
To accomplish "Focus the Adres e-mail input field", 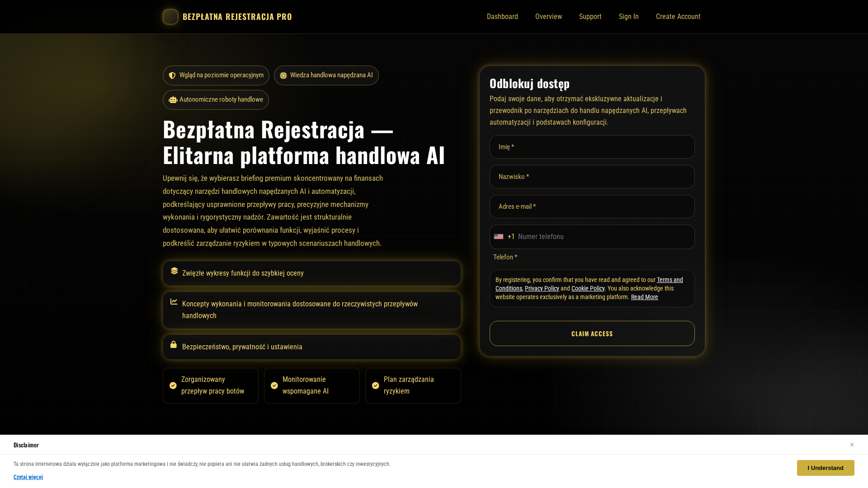I will coord(592,206).
